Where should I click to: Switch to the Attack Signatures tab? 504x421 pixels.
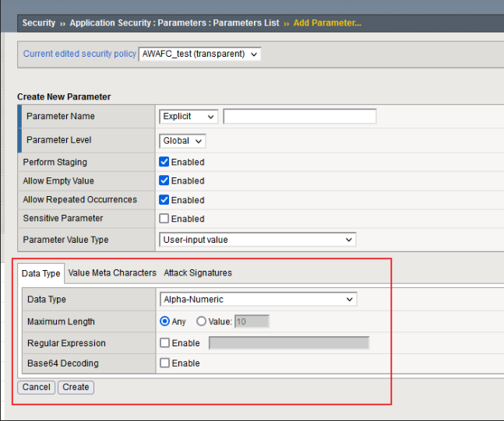(x=198, y=272)
